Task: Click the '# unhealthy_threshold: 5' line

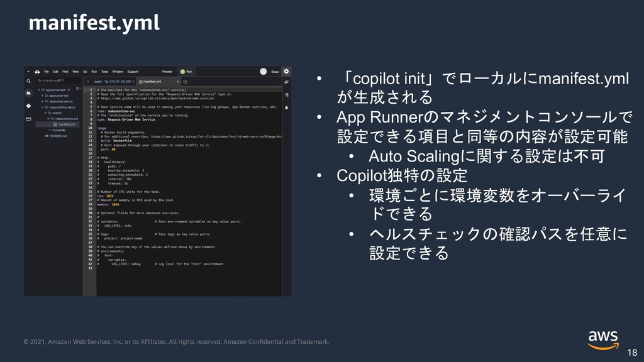Action: click(123, 175)
